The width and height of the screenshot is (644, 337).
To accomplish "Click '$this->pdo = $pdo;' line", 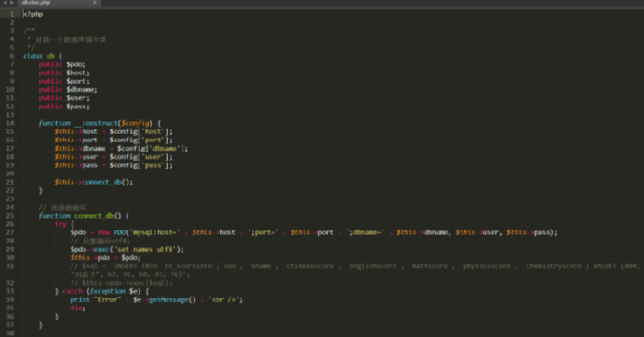I will pyautogui.click(x=105, y=258).
